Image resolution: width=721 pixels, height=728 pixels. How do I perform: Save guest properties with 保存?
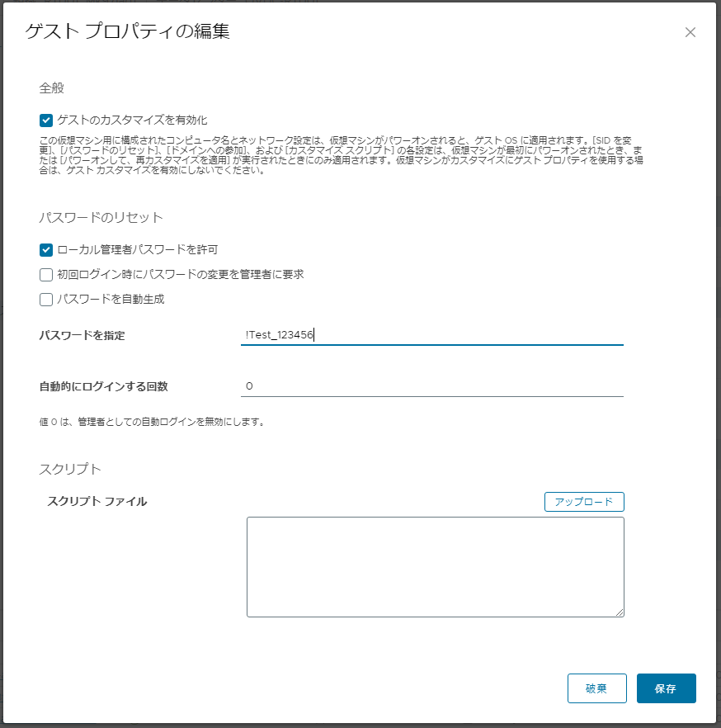pos(666,688)
